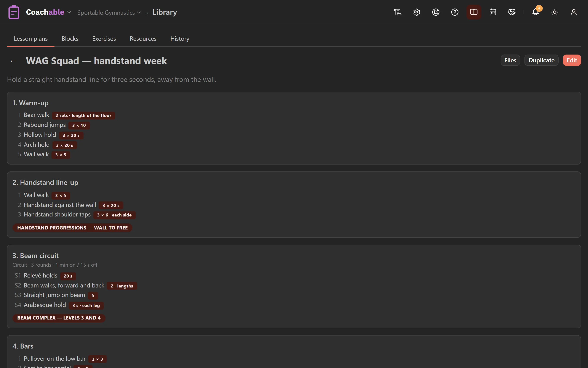Open the calendar icon
Image resolution: width=588 pixels, height=368 pixels.
click(493, 12)
